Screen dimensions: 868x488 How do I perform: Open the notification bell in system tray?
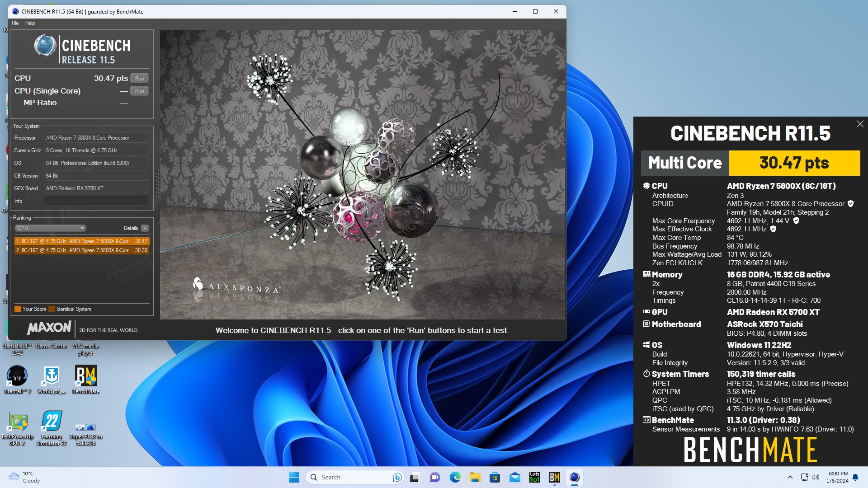[855, 477]
